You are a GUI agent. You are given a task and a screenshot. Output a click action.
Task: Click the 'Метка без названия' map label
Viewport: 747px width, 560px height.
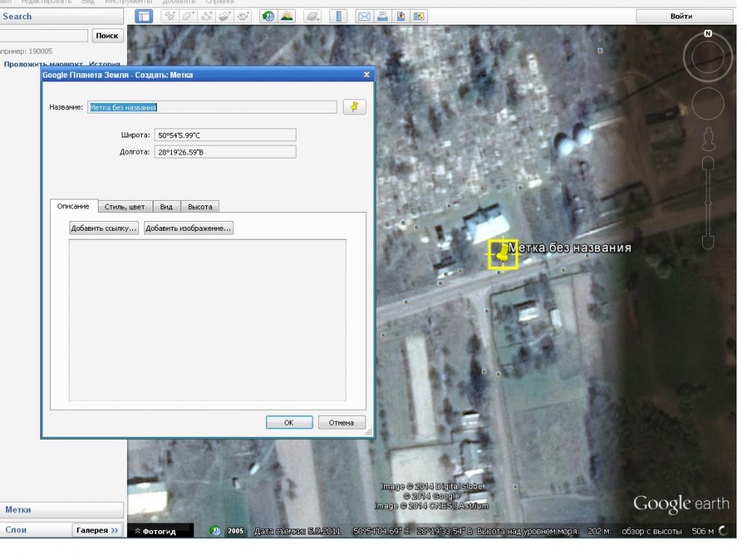click(x=570, y=248)
